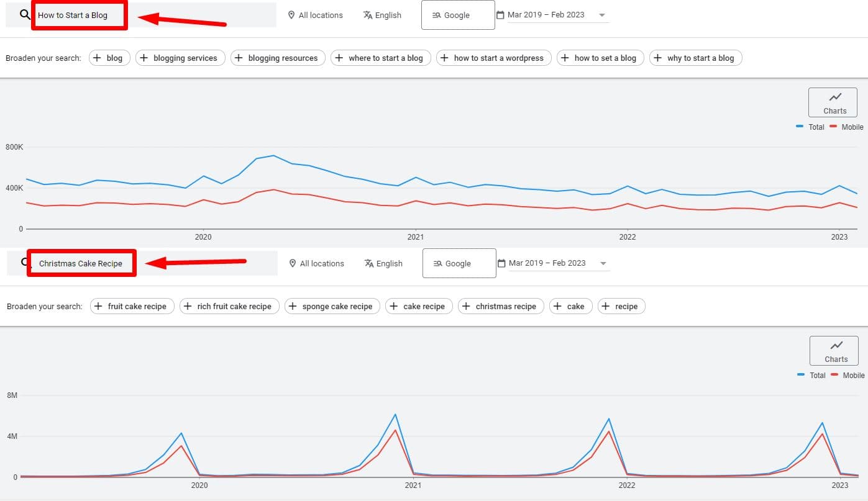Add 'how to set a blog' chip

600,58
